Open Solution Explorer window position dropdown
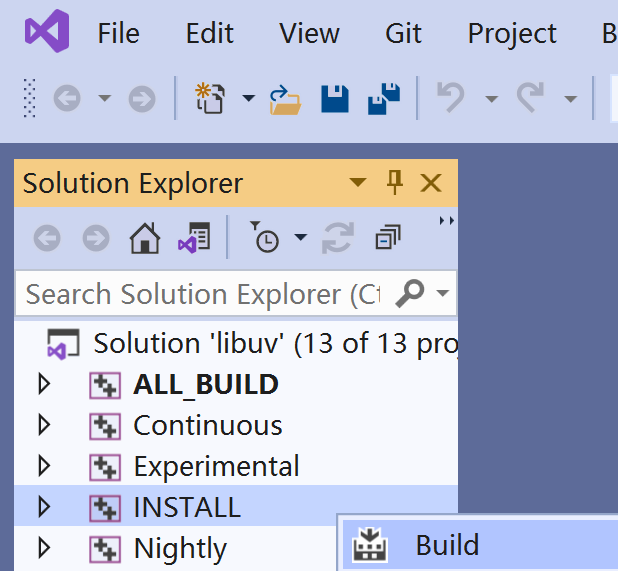 (x=358, y=183)
